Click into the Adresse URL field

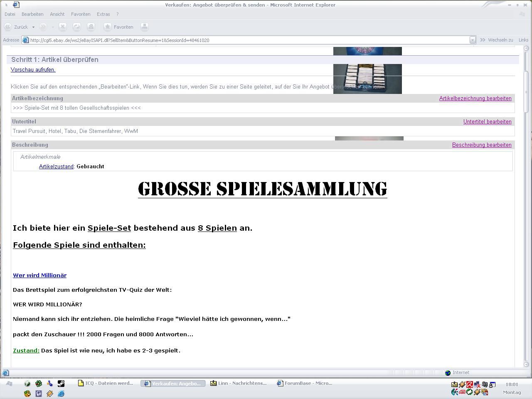249,40
